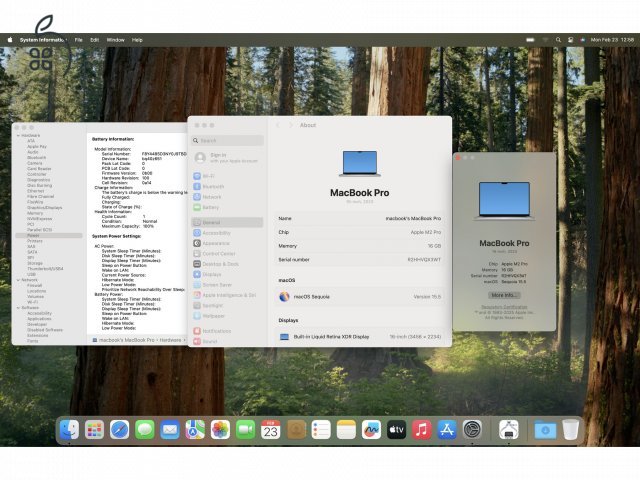Open Control Center in the menu bar

click(x=571, y=40)
